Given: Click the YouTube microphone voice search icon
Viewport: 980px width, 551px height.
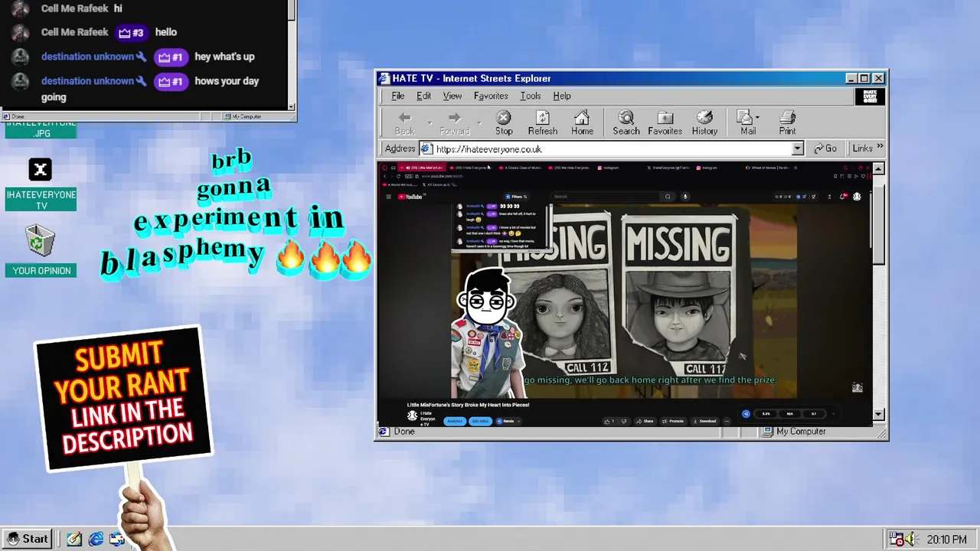Looking at the screenshot, I should point(685,197).
